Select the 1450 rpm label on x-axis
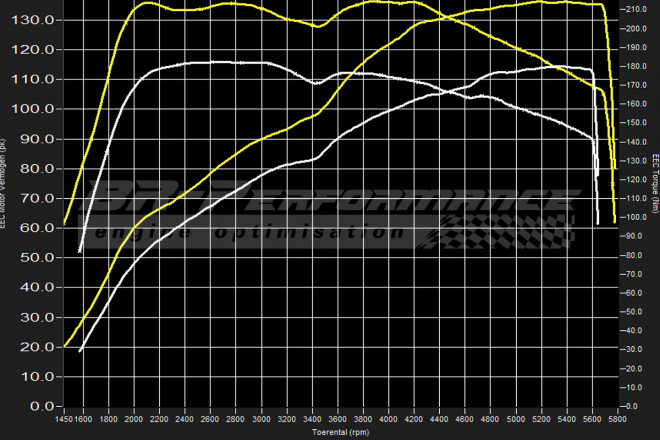This screenshot has width=660, height=440. tap(65, 418)
